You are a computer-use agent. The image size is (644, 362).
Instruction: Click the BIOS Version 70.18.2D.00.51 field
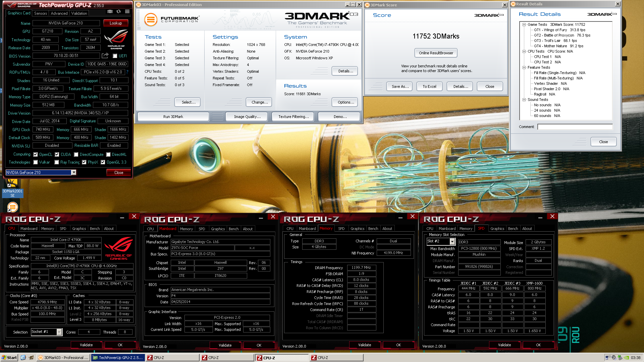point(66,56)
